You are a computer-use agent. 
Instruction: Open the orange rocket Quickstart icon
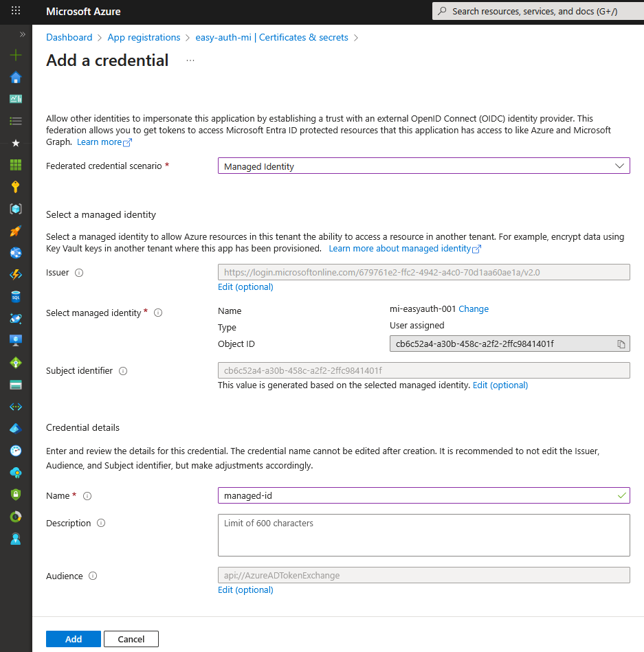(x=16, y=231)
